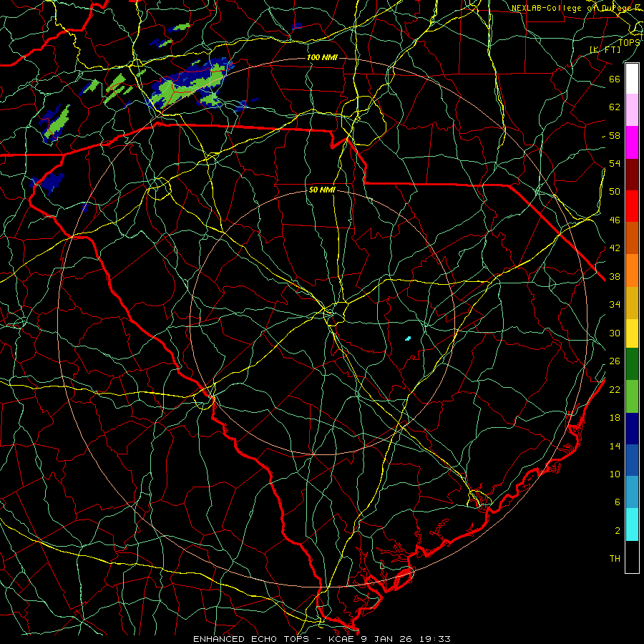
Task: Click the '14' legend scale value
Action: pos(615,446)
